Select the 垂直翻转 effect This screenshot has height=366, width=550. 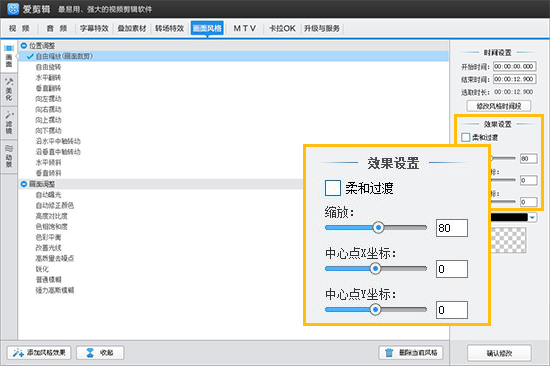pyautogui.click(x=48, y=88)
